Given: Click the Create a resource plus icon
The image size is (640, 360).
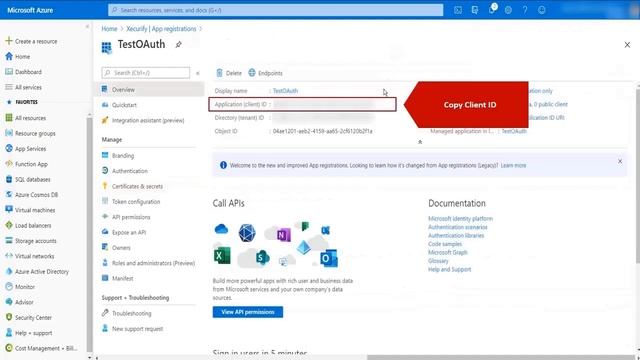Looking at the screenshot, I should [9, 41].
